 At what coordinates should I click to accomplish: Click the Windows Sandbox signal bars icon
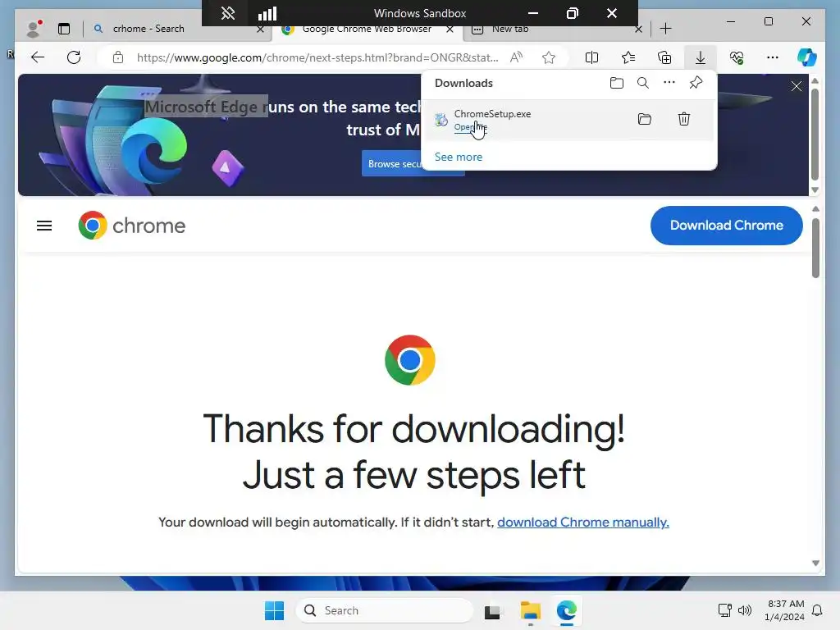coord(267,13)
